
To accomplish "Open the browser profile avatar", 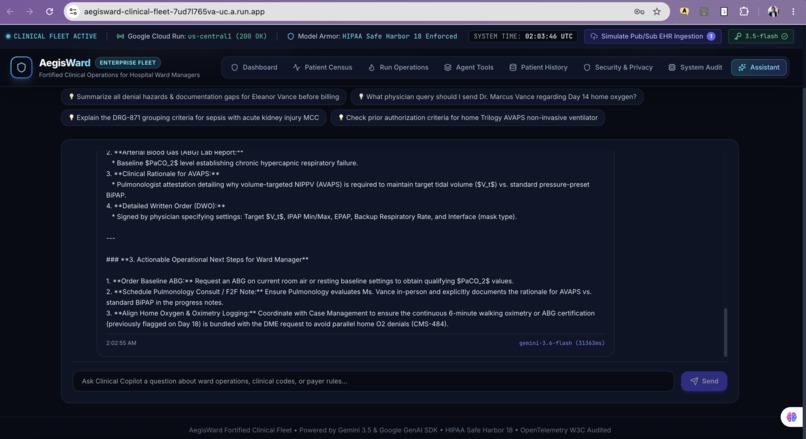I will pyautogui.click(x=773, y=11).
